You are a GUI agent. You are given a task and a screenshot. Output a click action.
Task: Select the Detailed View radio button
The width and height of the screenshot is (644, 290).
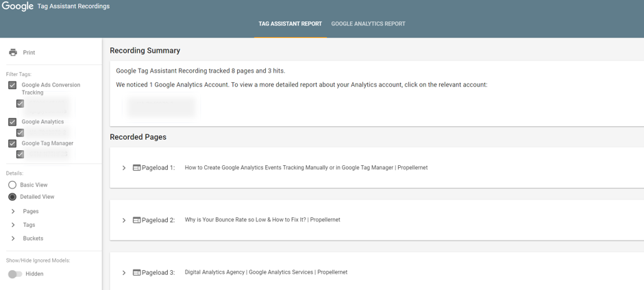pyautogui.click(x=12, y=197)
